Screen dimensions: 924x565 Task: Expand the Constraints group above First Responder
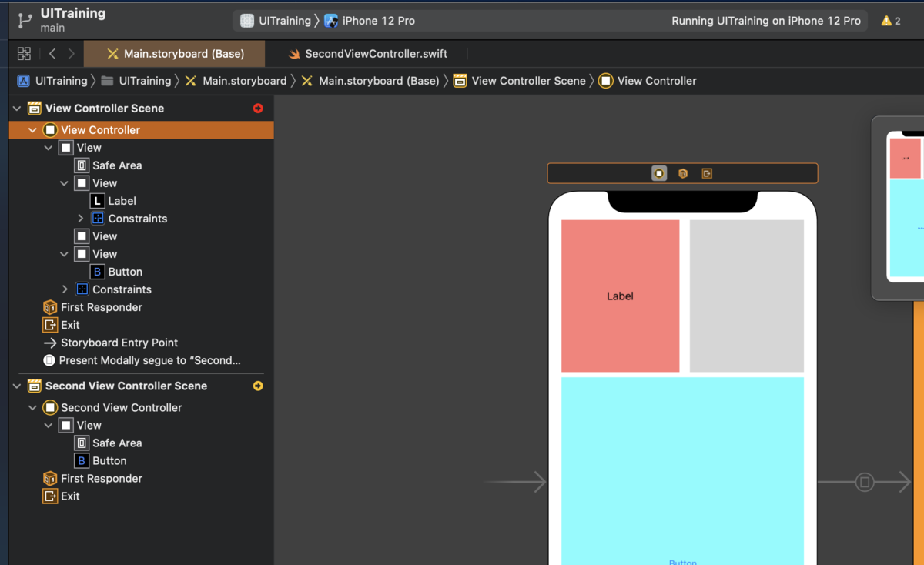64,289
